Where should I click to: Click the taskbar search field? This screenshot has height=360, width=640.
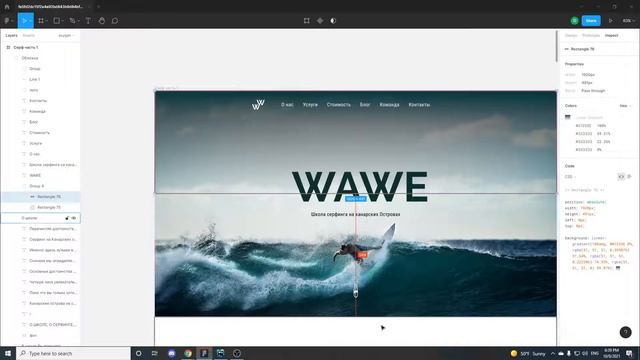(73, 353)
